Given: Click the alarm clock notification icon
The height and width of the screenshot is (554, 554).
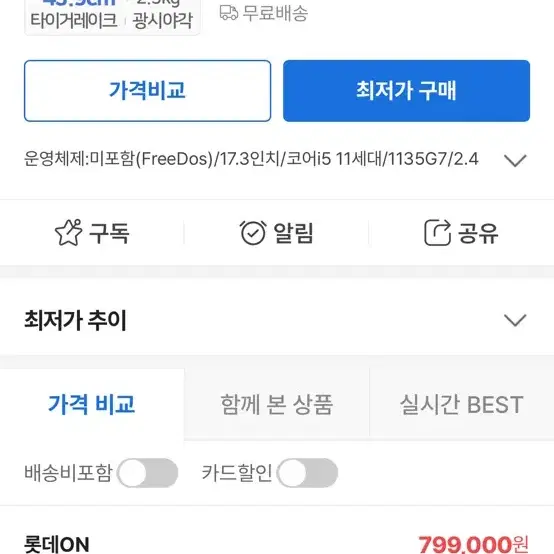Looking at the screenshot, I should [x=253, y=232].
